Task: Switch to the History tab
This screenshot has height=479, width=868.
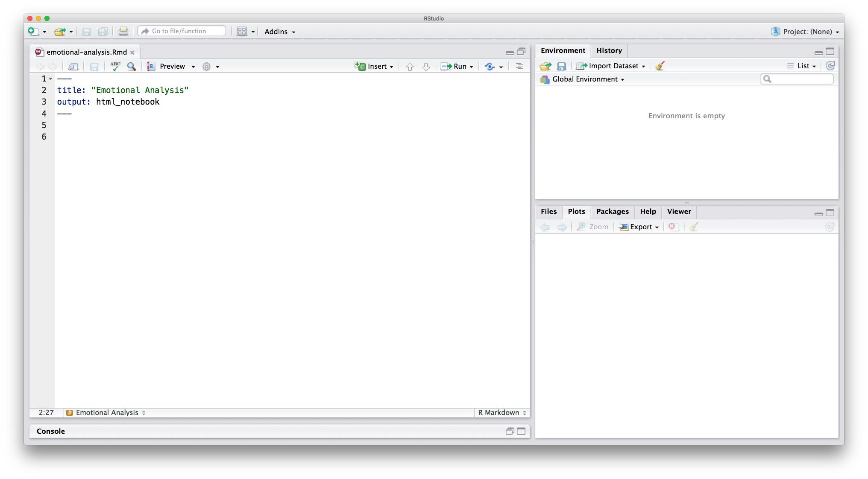Action: (x=609, y=50)
